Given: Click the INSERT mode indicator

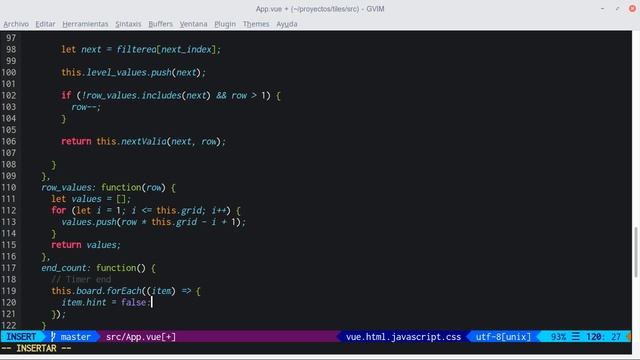Looking at the screenshot, I should (21, 337).
